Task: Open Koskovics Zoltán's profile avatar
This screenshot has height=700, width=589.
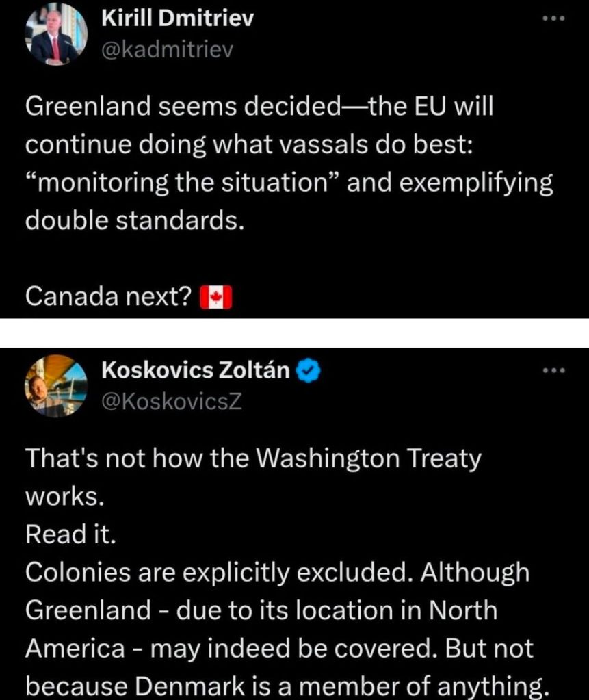Action: [x=57, y=386]
